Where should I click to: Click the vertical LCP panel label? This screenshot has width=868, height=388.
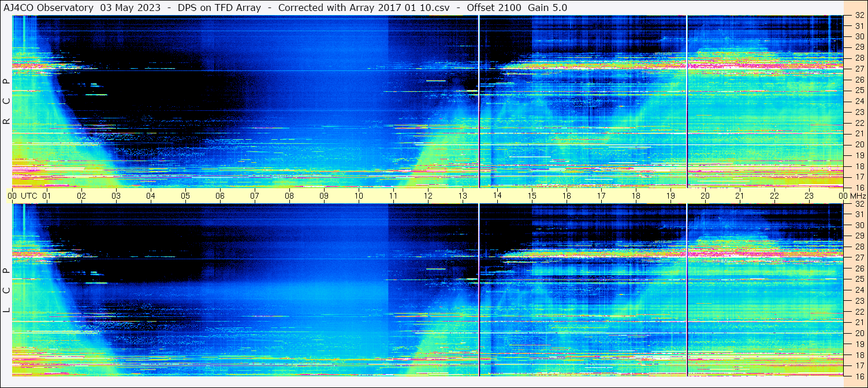click(6, 290)
